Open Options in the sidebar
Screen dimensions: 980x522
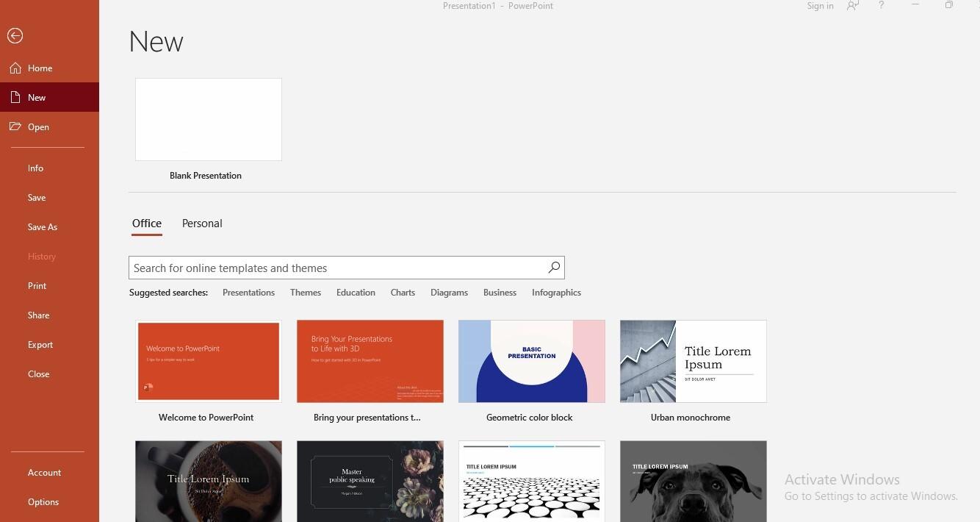pyautogui.click(x=43, y=502)
